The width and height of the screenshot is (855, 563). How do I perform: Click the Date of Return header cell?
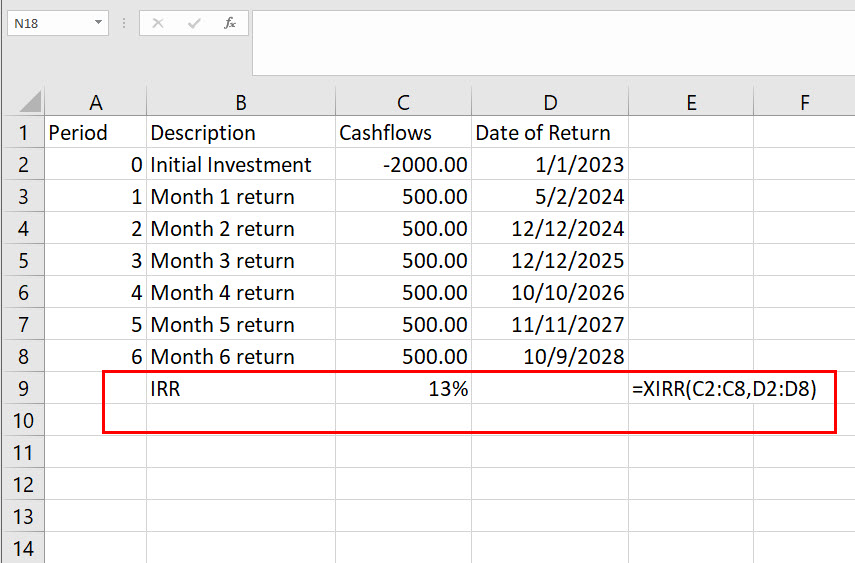[550, 133]
